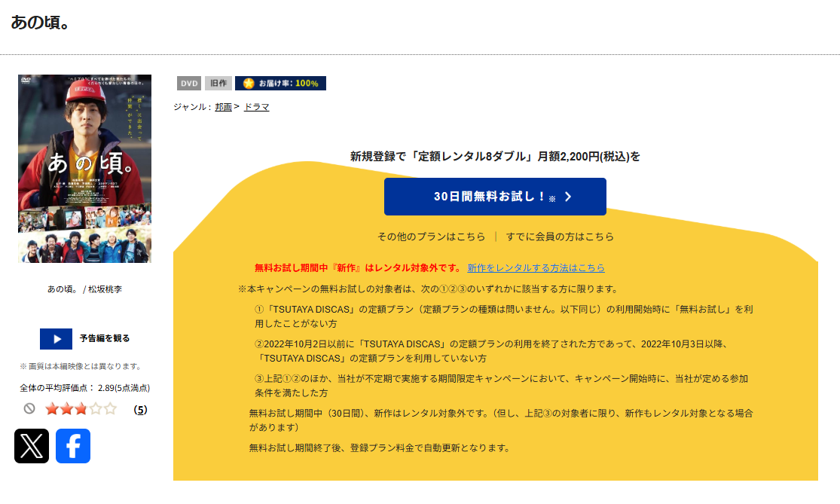840x504 pixels.
Task: Start the 30日間無料お試し trial button
Action: [495, 197]
